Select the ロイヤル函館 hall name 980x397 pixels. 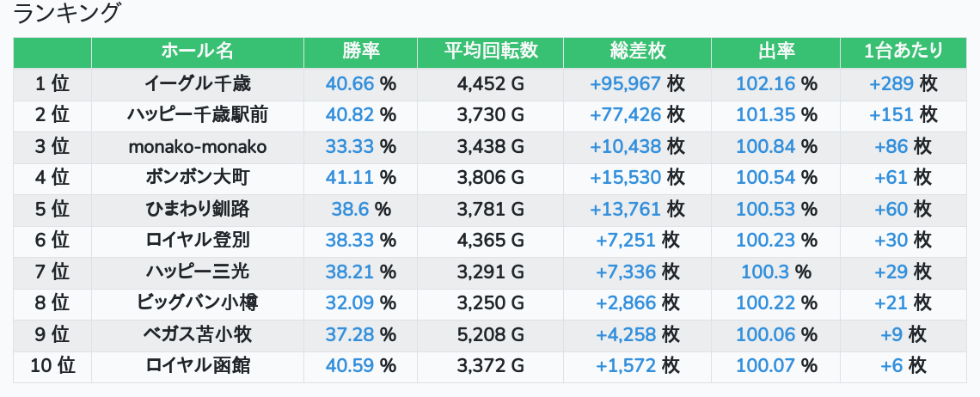click(x=197, y=366)
